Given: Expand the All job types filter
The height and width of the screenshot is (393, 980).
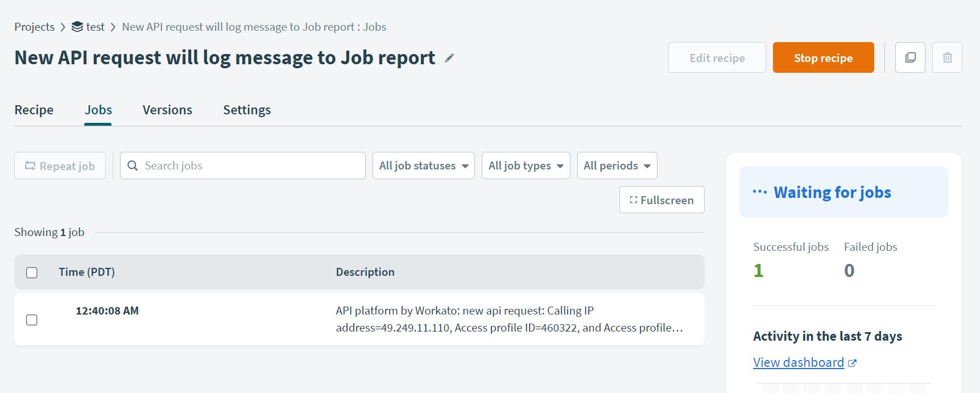Looking at the screenshot, I should pos(526,166).
